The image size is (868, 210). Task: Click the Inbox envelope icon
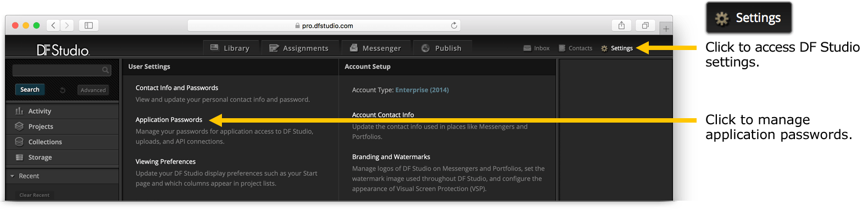[x=527, y=48]
